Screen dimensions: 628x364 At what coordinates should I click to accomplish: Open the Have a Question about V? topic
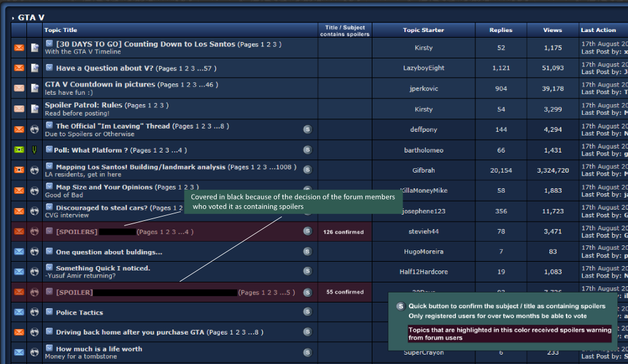104,68
